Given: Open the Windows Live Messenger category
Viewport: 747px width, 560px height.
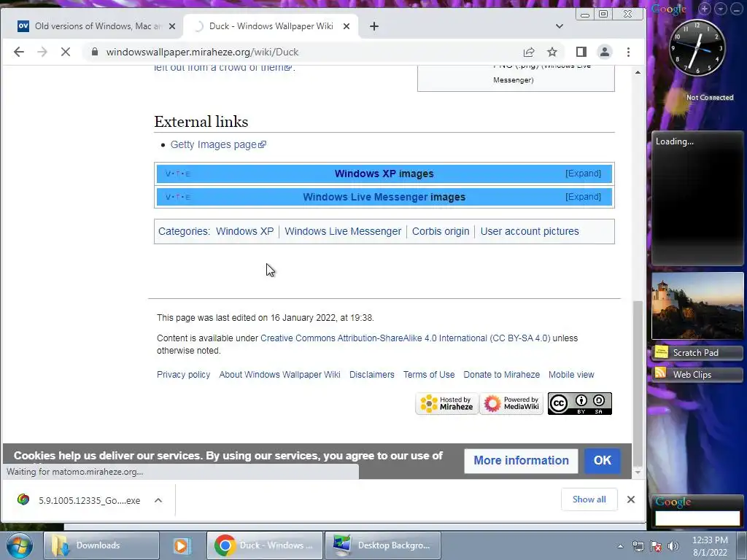Looking at the screenshot, I should tap(343, 231).
